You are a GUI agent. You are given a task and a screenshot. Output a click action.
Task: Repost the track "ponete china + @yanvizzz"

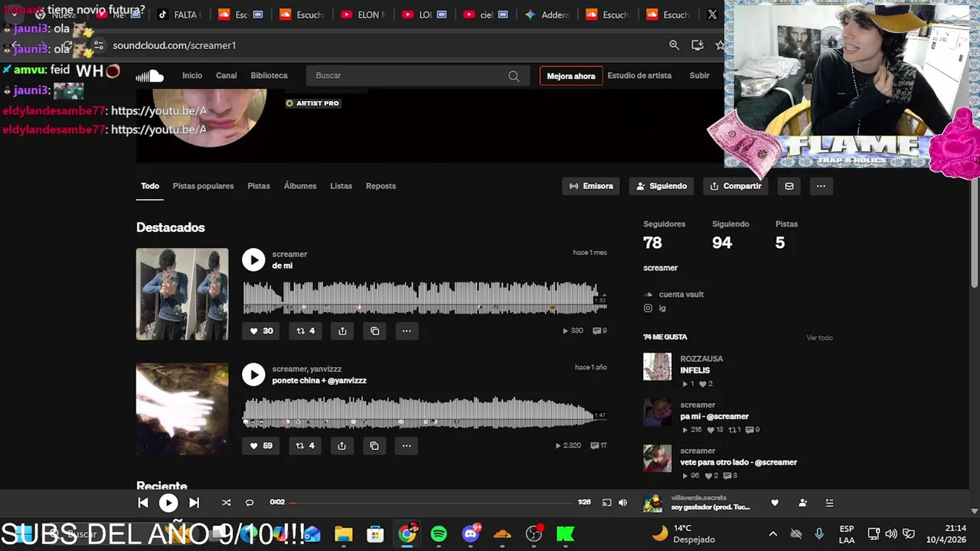point(305,445)
